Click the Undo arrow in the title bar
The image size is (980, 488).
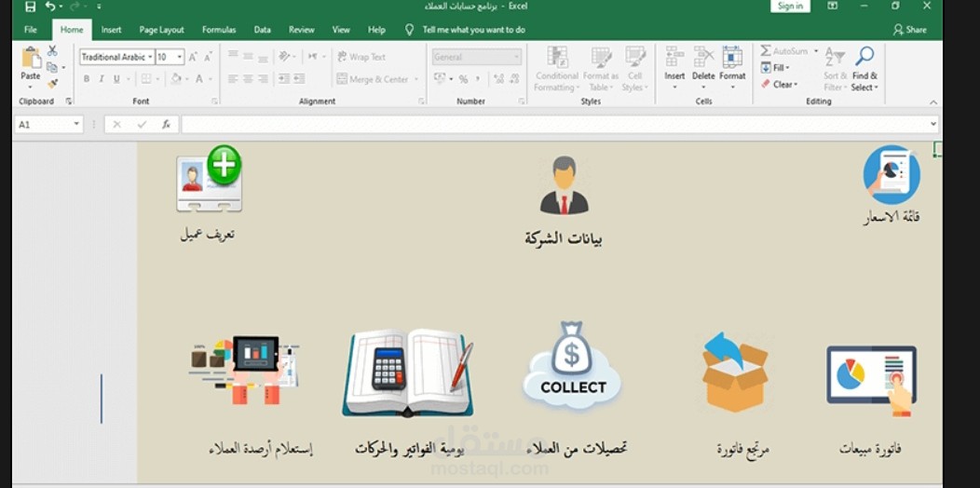(x=50, y=7)
